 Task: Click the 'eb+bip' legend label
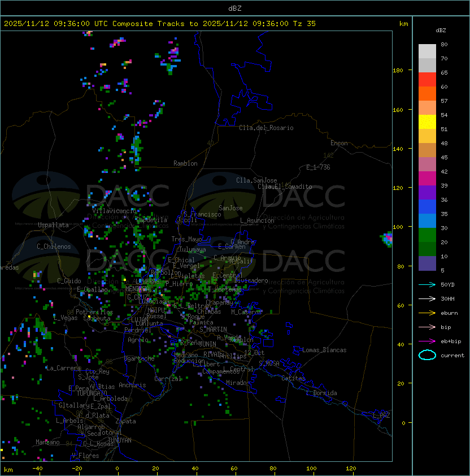[451, 341]
